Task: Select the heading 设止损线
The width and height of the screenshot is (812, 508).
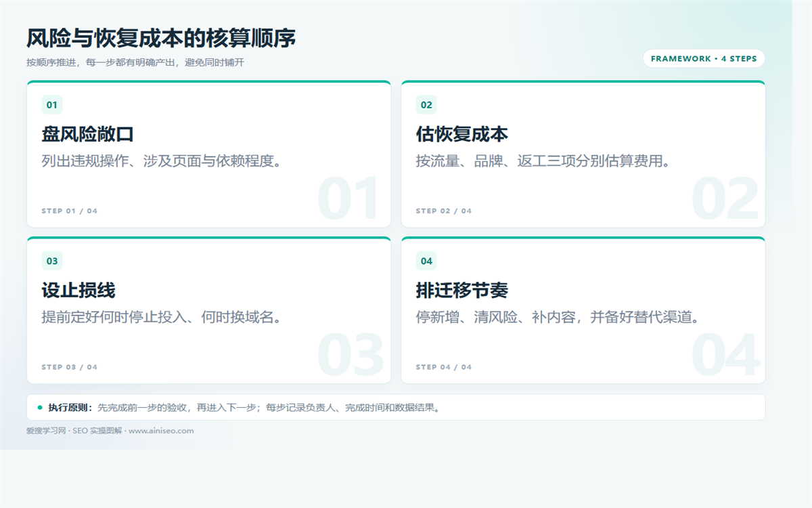Action: (78, 291)
